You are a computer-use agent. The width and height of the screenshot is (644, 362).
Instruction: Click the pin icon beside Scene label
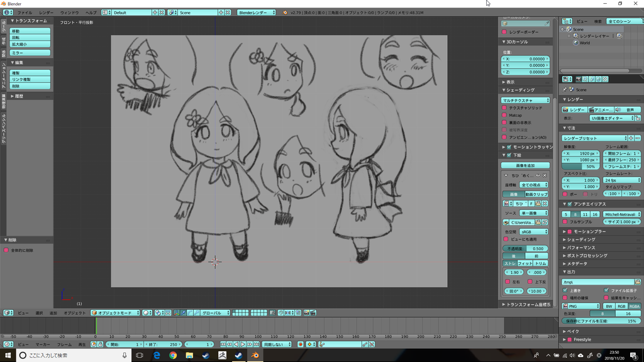[565, 89]
